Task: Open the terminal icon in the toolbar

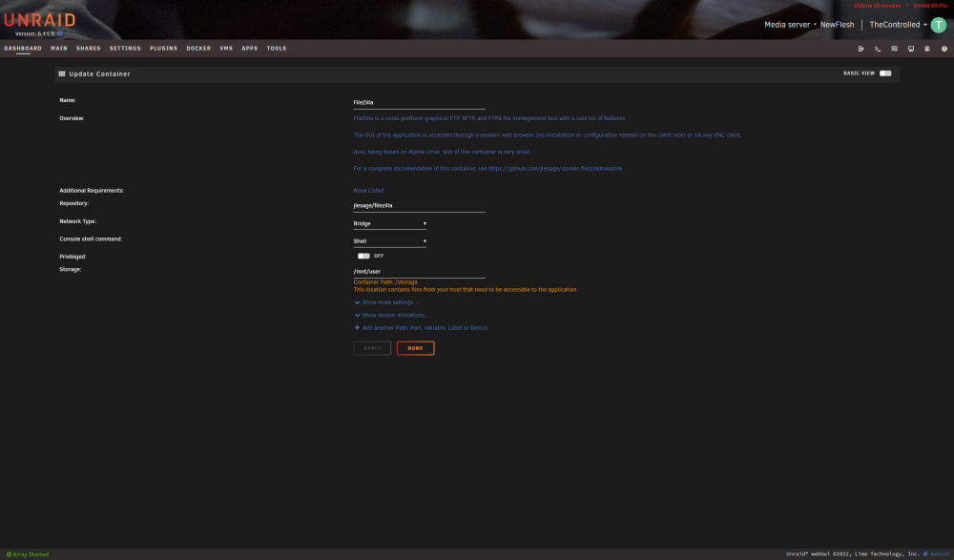Action: click(878, 49)
